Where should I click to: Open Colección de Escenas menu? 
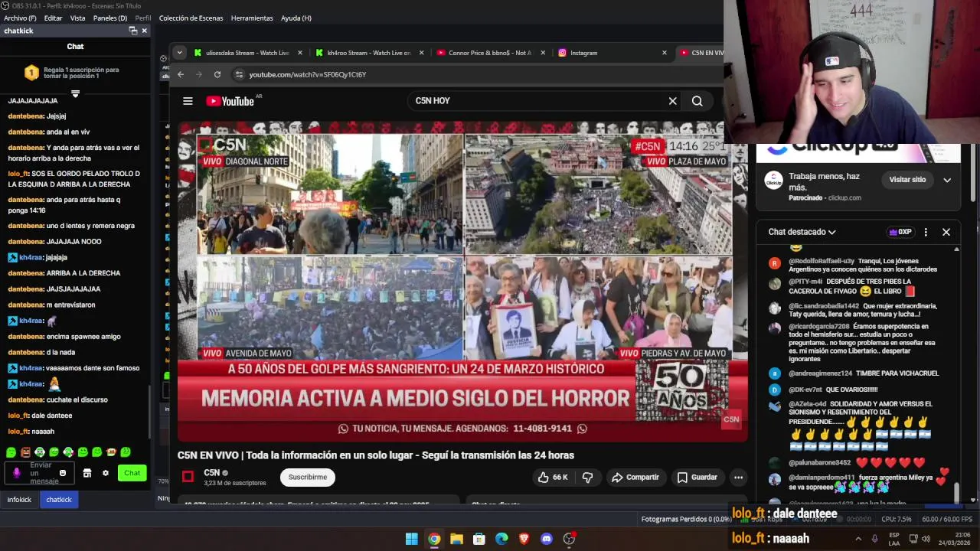click(191, 18)
